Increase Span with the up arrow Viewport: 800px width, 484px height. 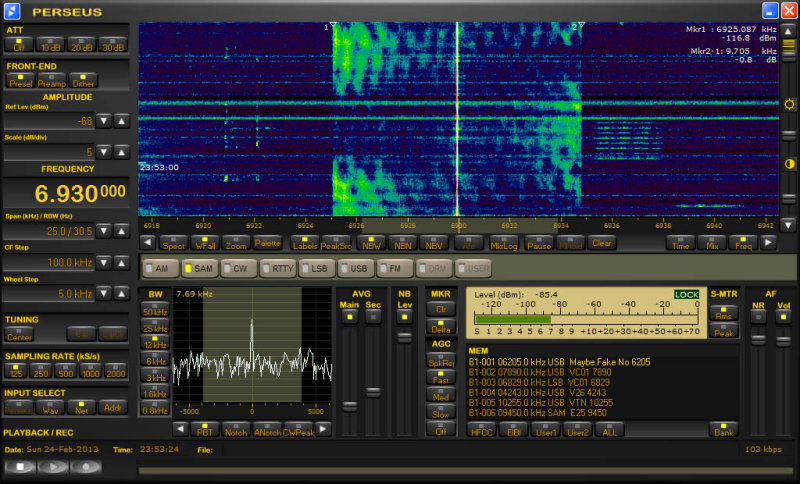121,231
